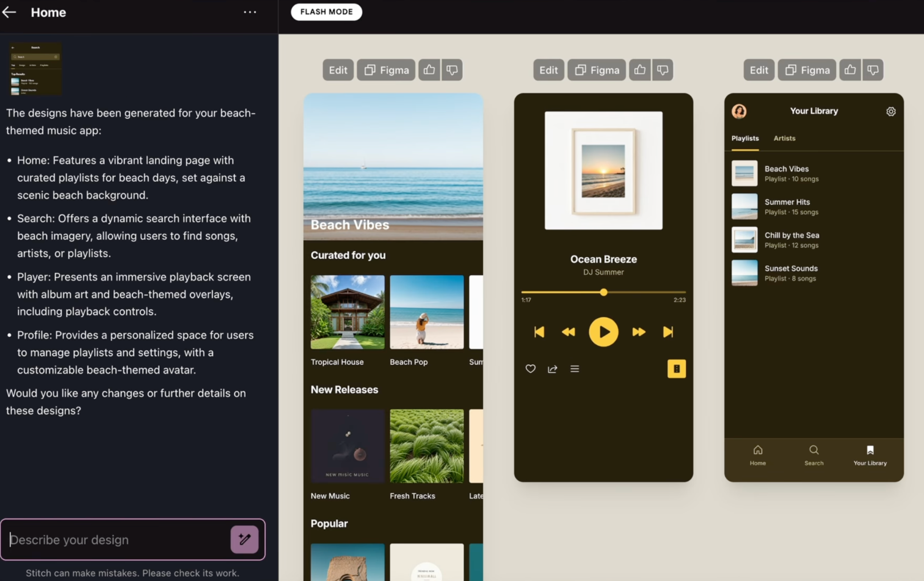Click the magic wand generate button
This screenshot has height=581, width=924.
[x=245, y=539]
